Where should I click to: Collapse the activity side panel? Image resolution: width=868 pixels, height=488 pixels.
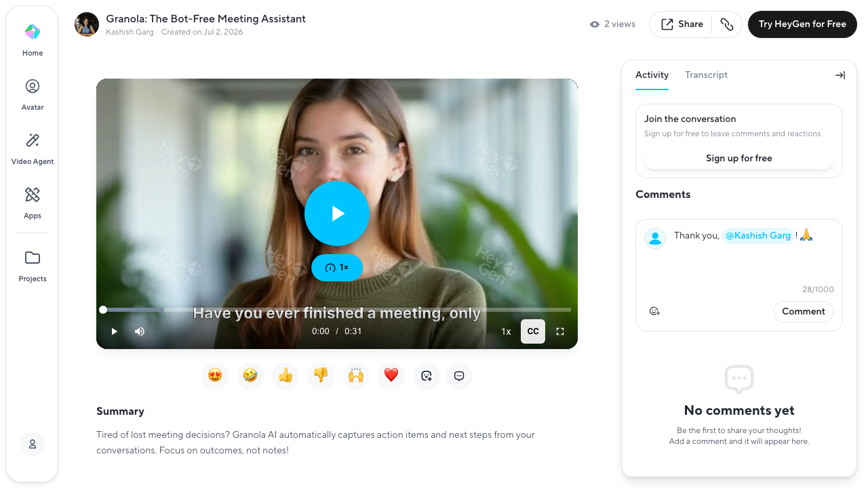pos(840,75)
